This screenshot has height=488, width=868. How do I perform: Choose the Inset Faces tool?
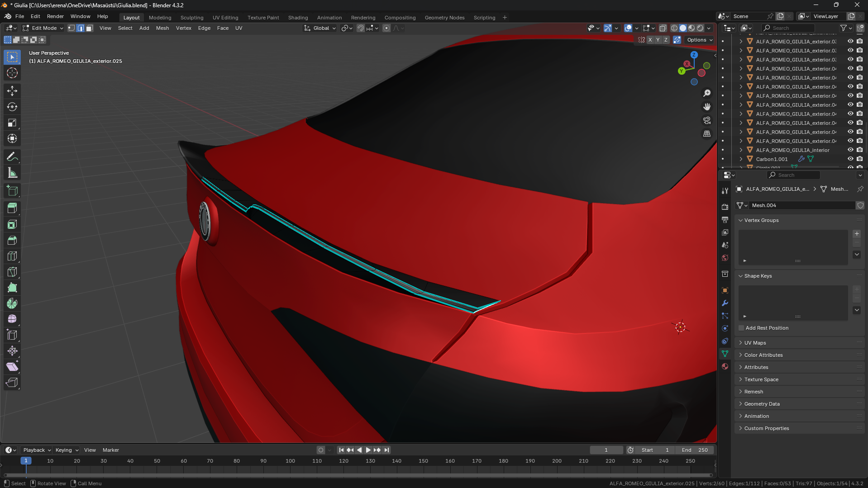click(x=12, y=224)
